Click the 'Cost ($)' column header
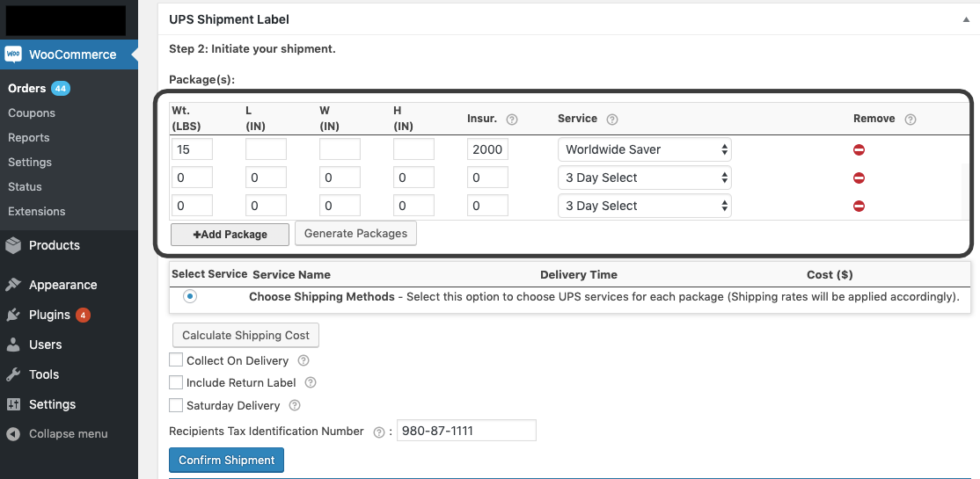980x479 pixels. 830,275
